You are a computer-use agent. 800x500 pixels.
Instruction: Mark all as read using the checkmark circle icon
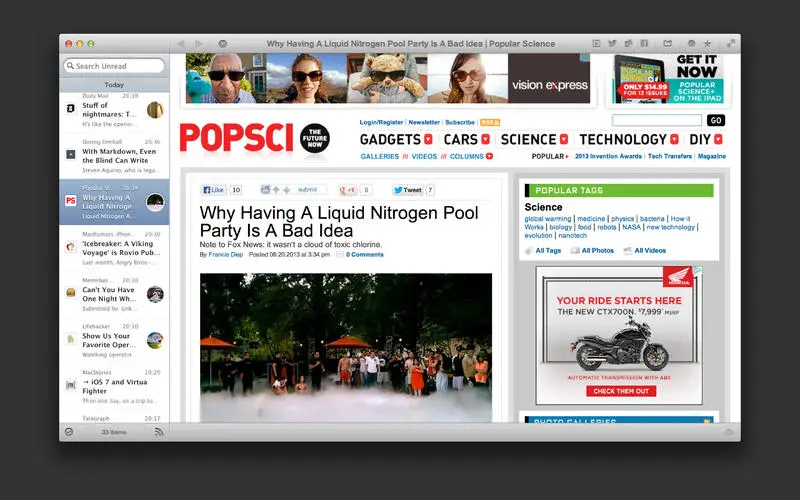[69, 432]
